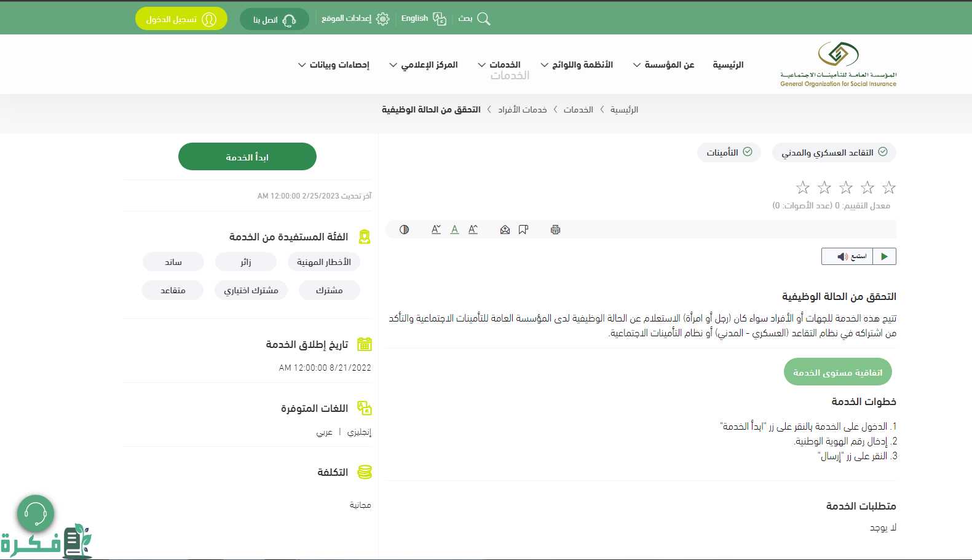Click the اتفاقية مستوى الخدمة button
The height and width of the screenshot is (560, 972).
(837, 372)
